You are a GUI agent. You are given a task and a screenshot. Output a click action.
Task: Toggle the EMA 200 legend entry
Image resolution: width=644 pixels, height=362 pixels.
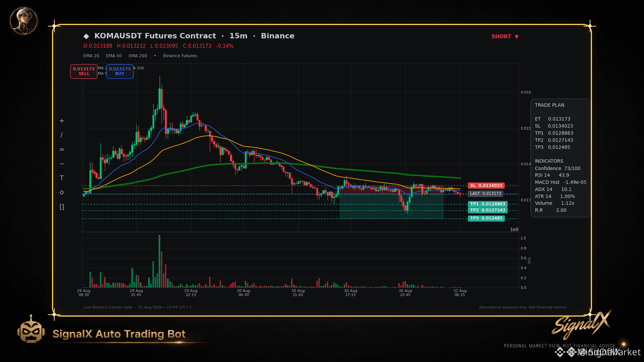pos(138,56)
